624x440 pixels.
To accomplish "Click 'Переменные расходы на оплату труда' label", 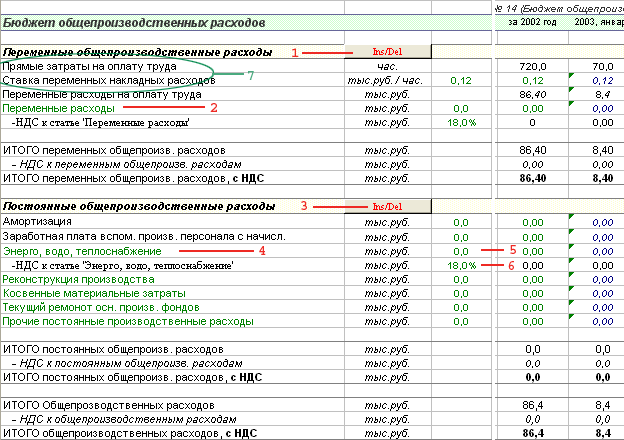I will pyautogui.click(x=102, y=95).
